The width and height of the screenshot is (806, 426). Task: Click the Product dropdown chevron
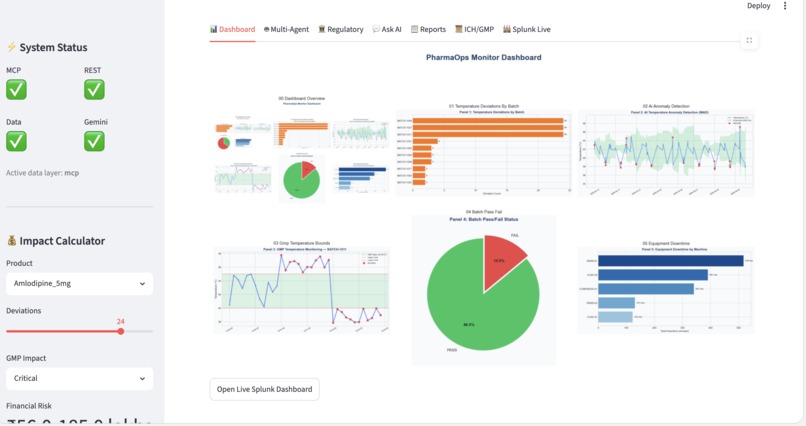coord(142,284)
